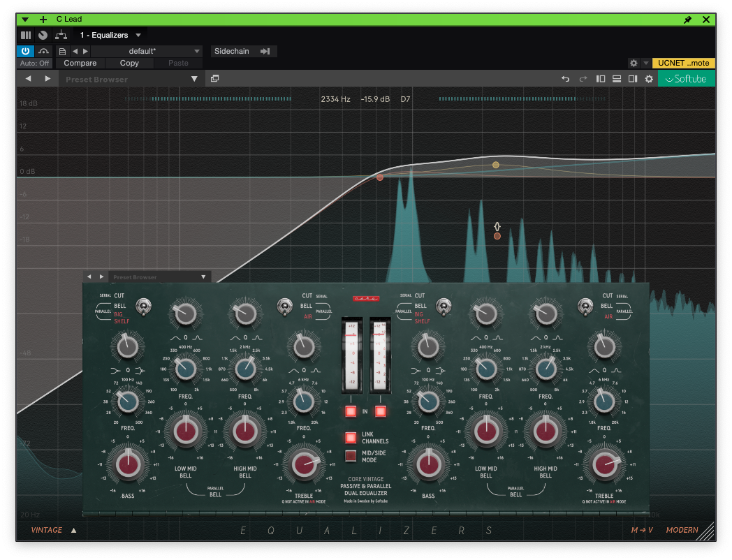Toggle the left channel IN button
The height and width of the screenshot is (560, 732).
click(351, 411)
